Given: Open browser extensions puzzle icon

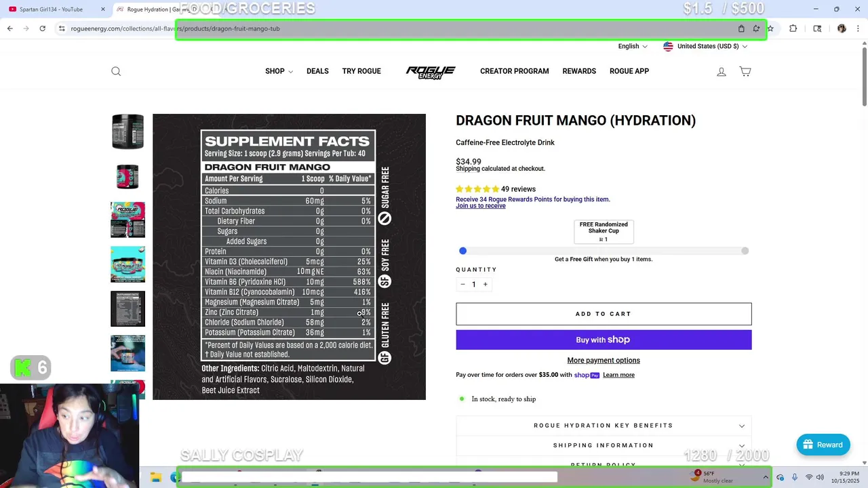Looking at the screenshot, I should click(793, 28).
